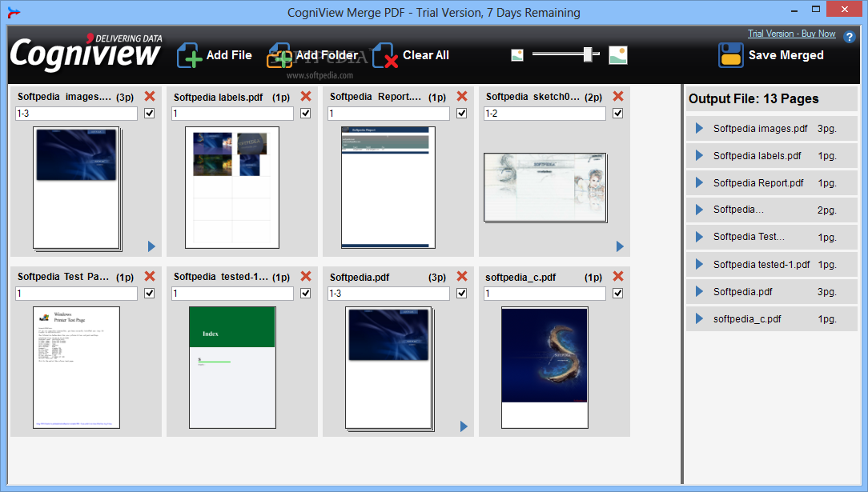The height and width of the screenshot is (492, 868).
Task: Open help via question mark icon
Action: 849,37
